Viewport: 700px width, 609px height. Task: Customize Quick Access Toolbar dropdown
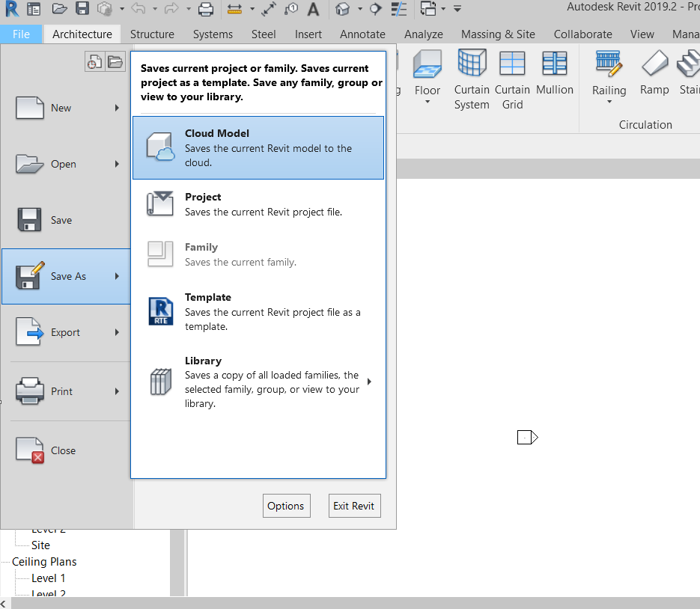pyautogui.click(x=457, y=8)
